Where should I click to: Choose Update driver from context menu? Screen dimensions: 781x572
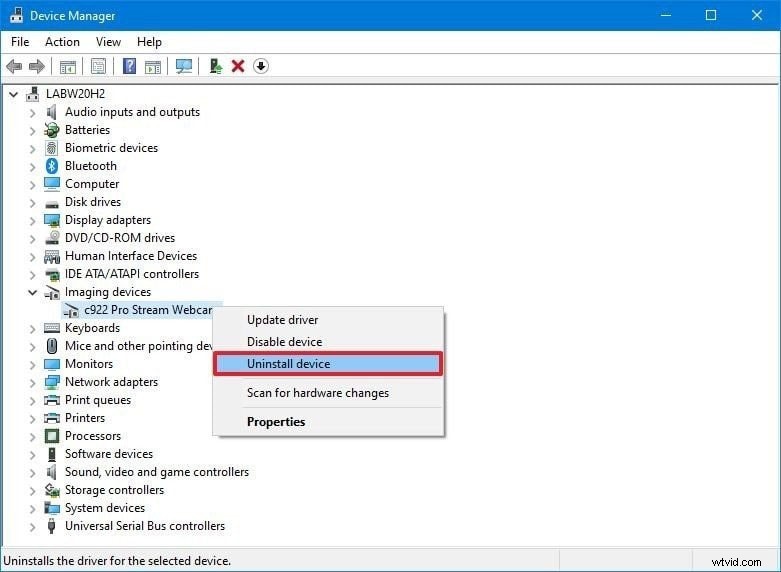(329, 320)
